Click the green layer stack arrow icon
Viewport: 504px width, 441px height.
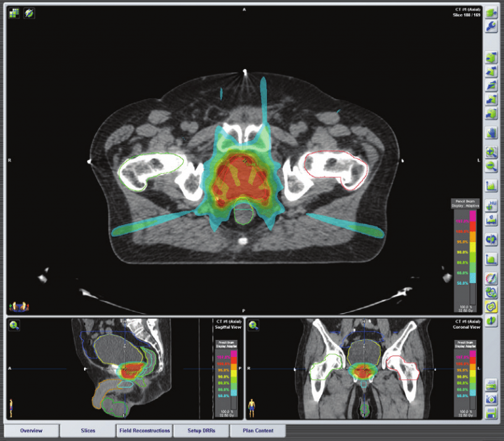coord(491,13)
